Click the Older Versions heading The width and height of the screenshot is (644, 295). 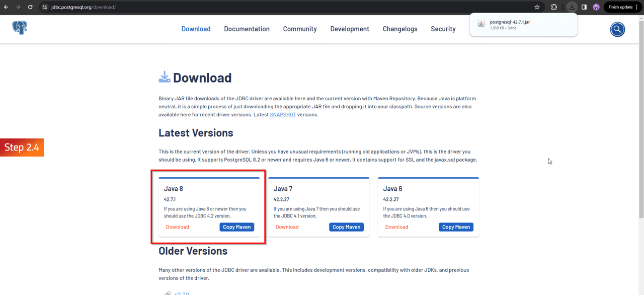[x=193, y=251]
